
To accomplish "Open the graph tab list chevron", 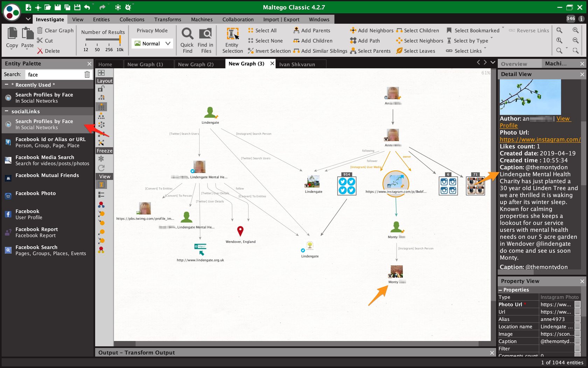I will 493,62.
